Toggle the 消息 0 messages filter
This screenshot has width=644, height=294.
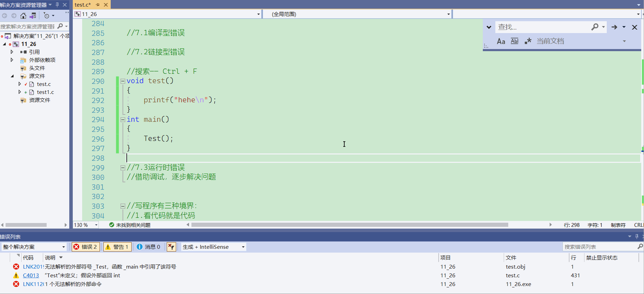(x=149, y=247)
